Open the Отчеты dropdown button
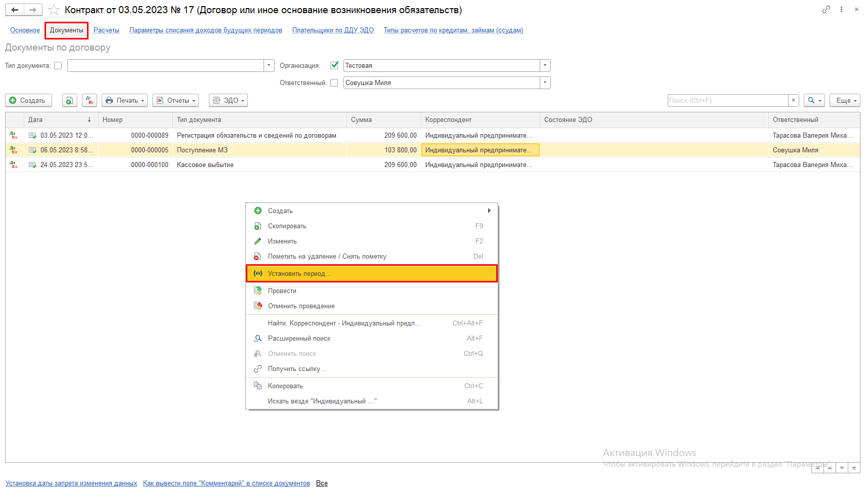868x493 pixels. [x=176, y=100]
